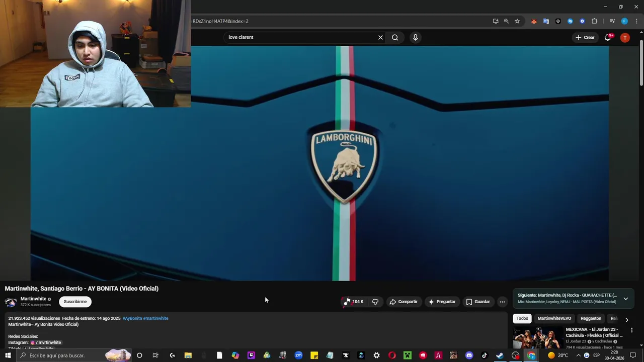
Task: Expand the Siguiente playlist panel chevron
Action: click(x=625, y=299)
